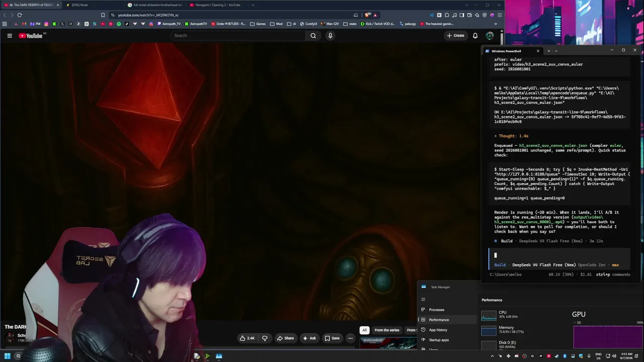Select Performance in Task Manager sidebar

447,320
